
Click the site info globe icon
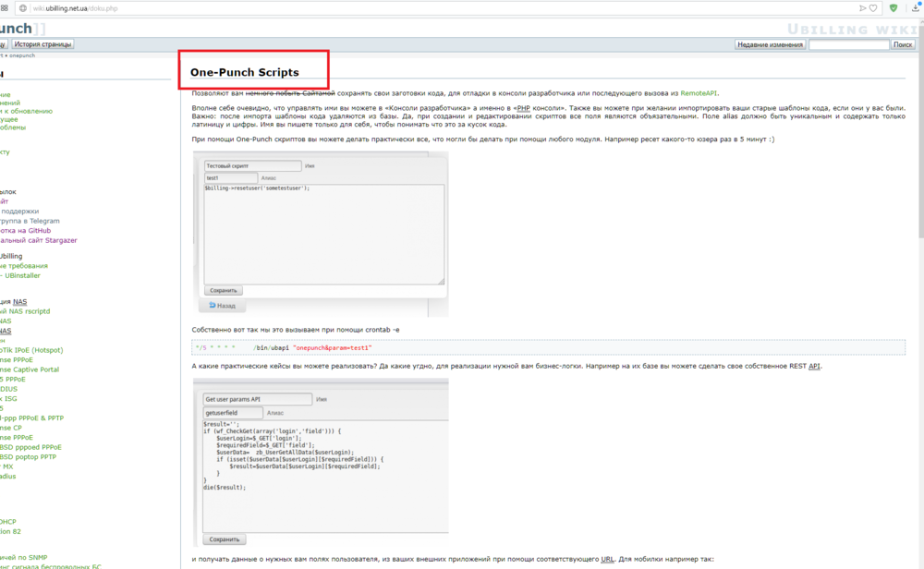22,7
